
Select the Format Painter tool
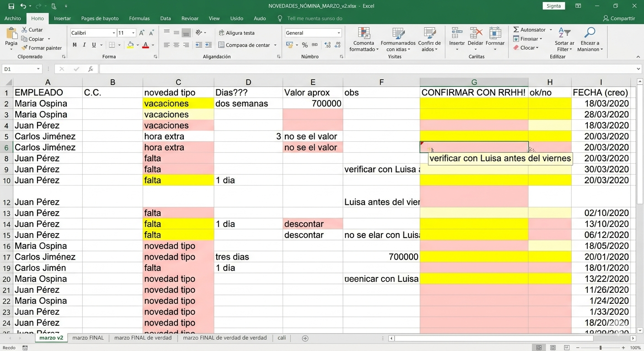pyautogui.click(x=42, y=48)
